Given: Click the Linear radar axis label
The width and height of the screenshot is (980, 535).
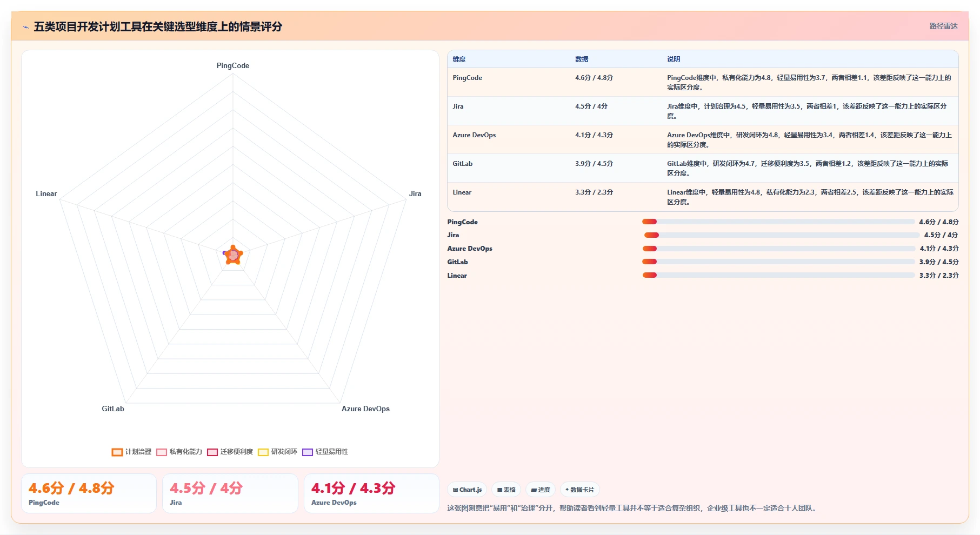Looking at the screenshot, I should (46, 193).
